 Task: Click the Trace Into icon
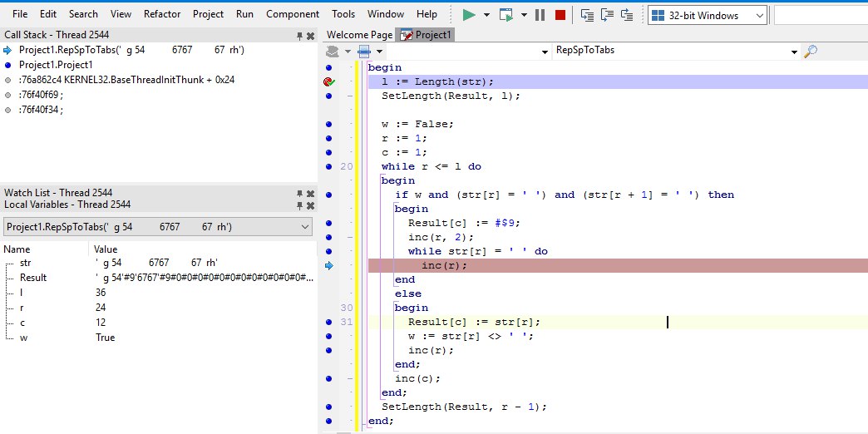pos(587,15)
